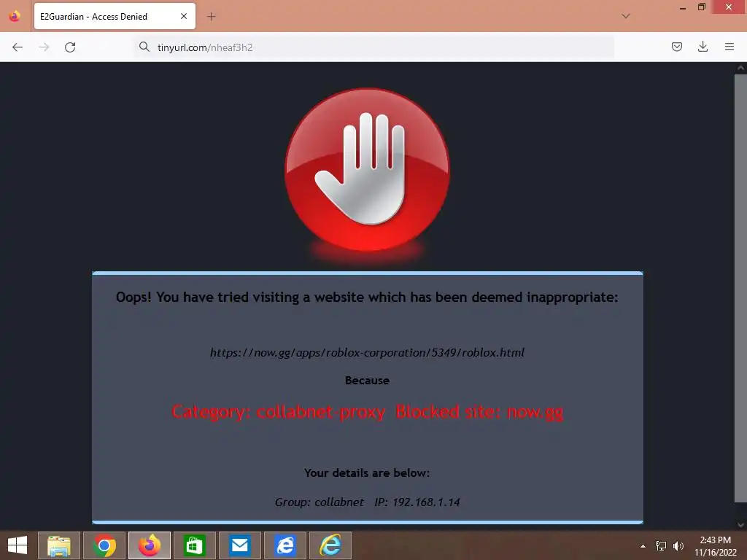The height and width of the screenshot is (560, 747).
Task: Click the "Category: collabnet-proxy" red text
Action: click(278, 411)
